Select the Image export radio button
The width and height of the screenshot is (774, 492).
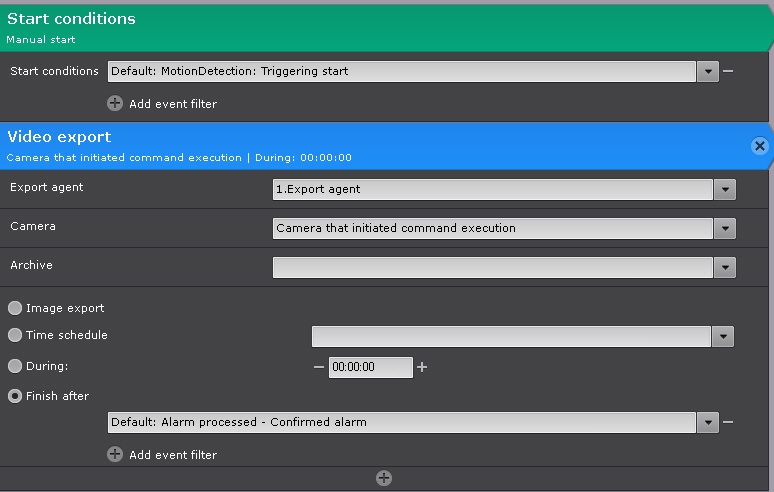coord(15,308)
